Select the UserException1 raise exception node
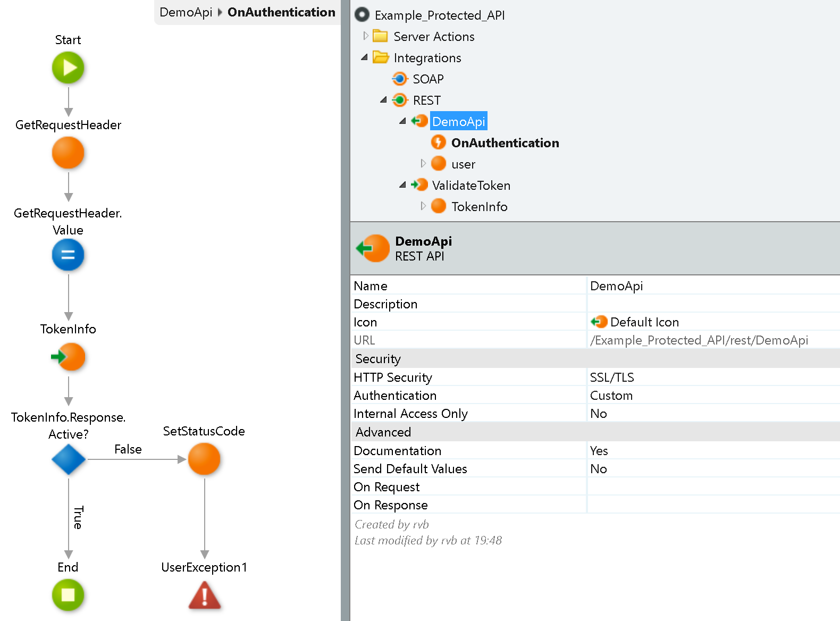Viewport: 840px width, 621px height. [205, 595]
